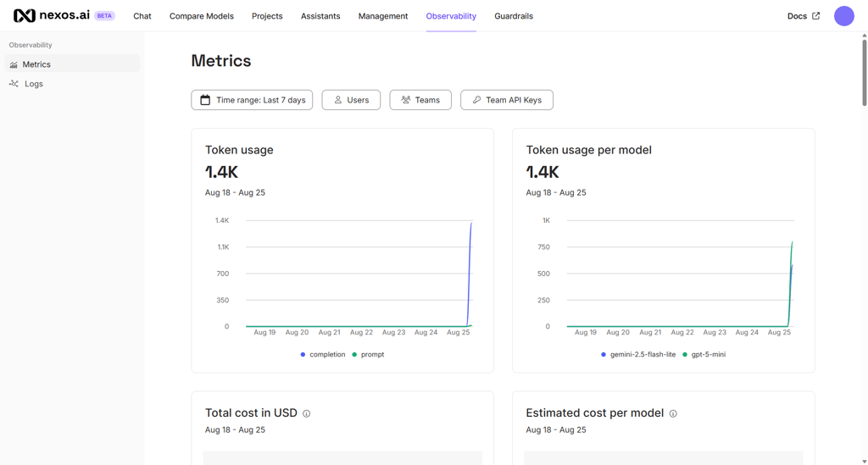This screenshot has height=465, width=868.
Task: Select Metrics in the sidebar
Action: click(73, 64)
